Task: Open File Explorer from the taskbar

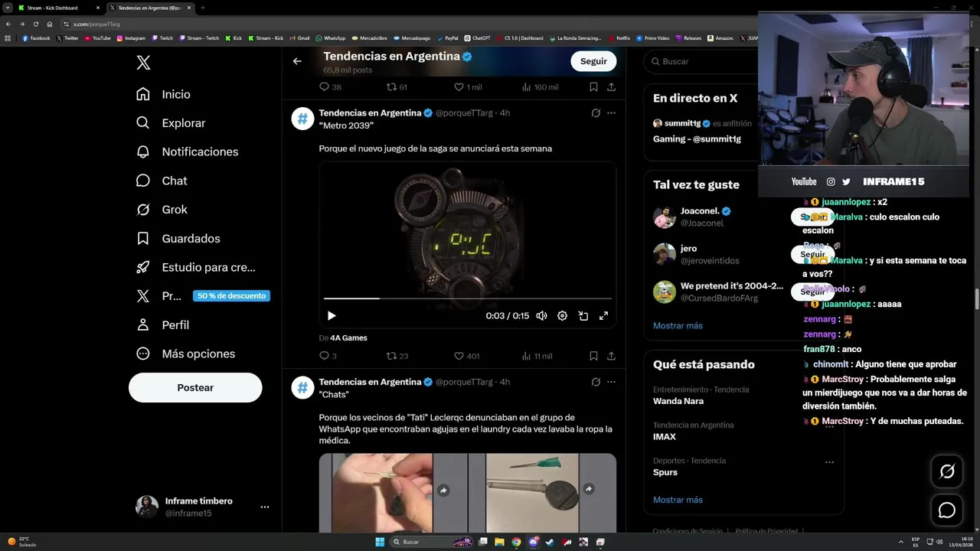Action: pos(499,542)
